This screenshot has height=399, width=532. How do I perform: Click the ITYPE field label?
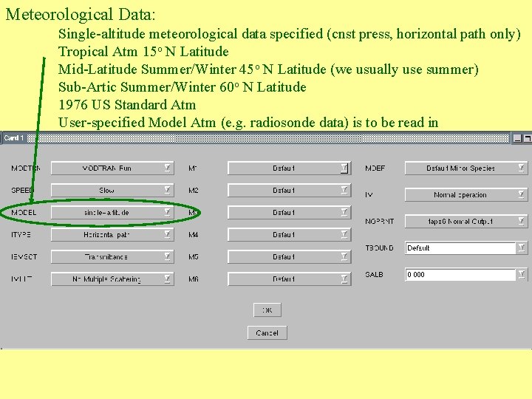pyautogui.click(x=21, y=235)
